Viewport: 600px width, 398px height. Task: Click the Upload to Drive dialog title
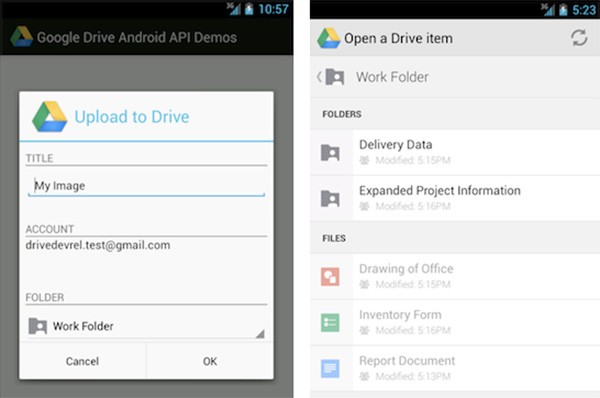[x=132, y=117]
